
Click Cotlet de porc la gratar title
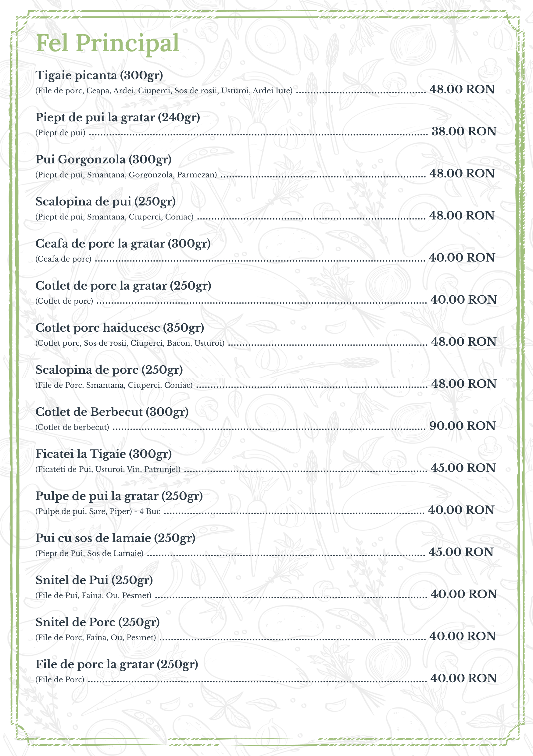(123, 286)
